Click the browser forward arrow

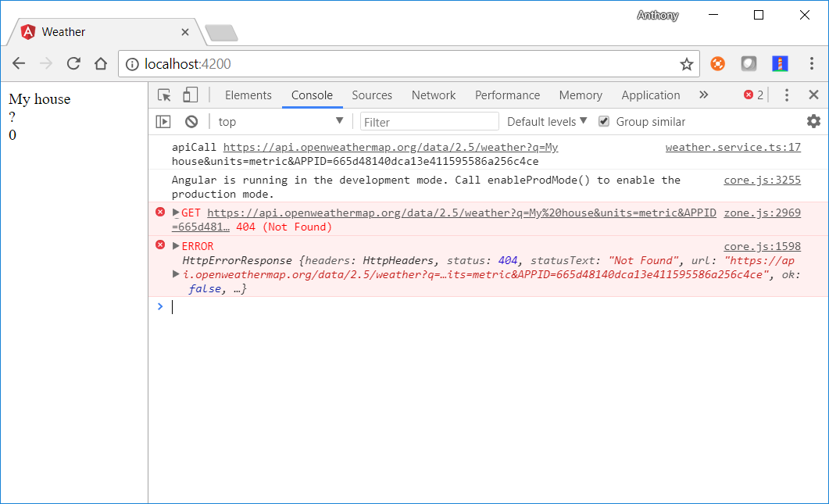[47, 64]
